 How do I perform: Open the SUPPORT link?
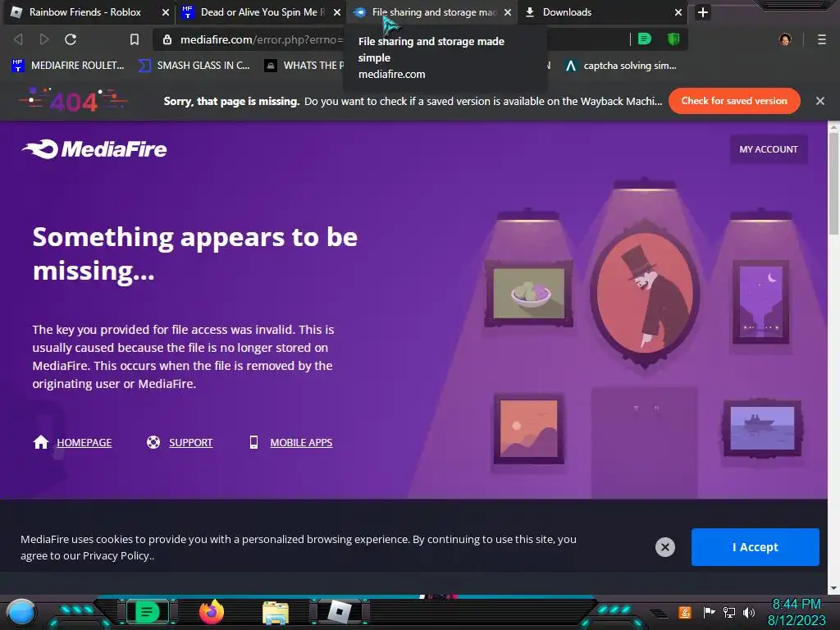click(x=190, y=442)
